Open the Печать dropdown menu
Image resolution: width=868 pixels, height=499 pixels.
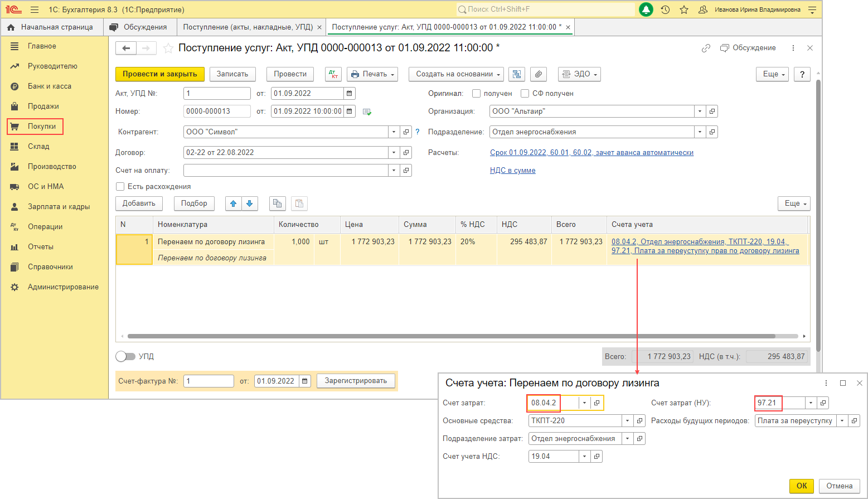tap(372, 74)
